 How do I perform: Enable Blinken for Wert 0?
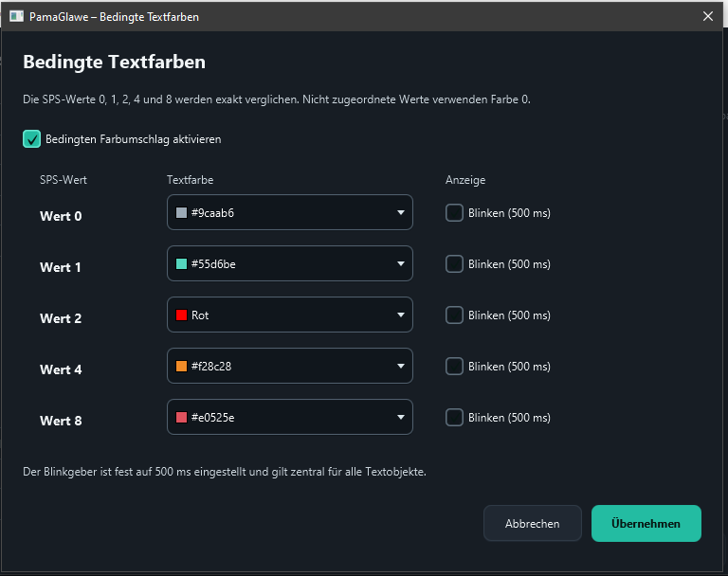point(454,213)
